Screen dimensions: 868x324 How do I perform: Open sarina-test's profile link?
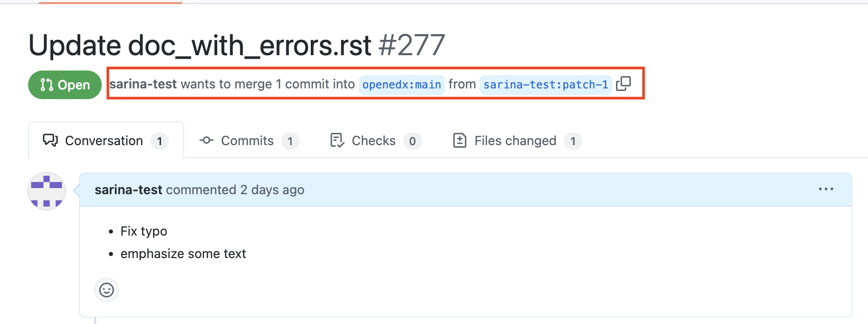[x=128, y=189]
